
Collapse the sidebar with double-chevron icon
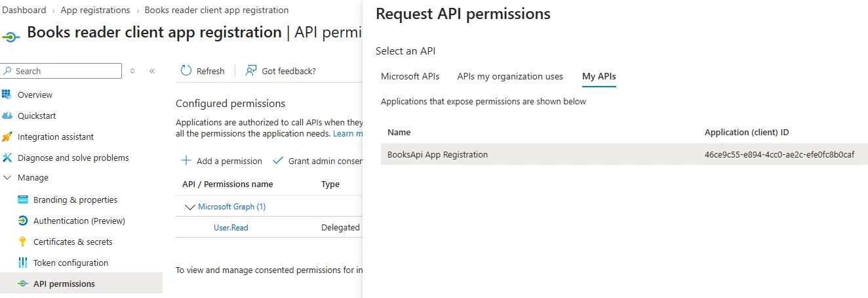pyautogui.click(x=152, y=71)
